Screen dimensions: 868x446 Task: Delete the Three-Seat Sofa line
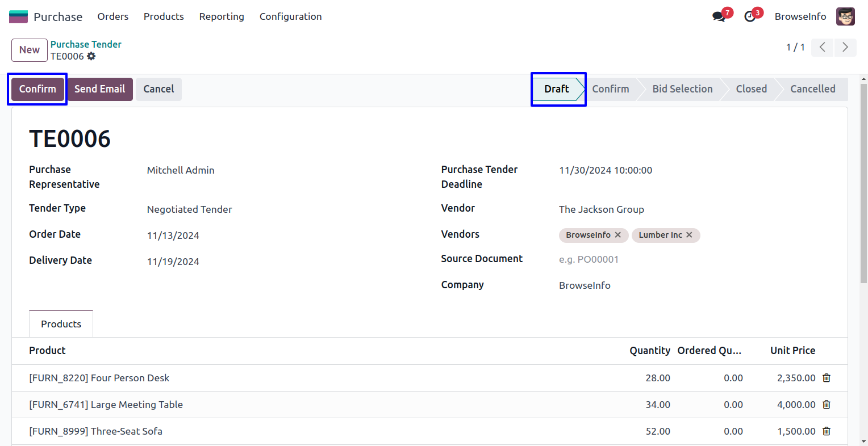[827, 431]
